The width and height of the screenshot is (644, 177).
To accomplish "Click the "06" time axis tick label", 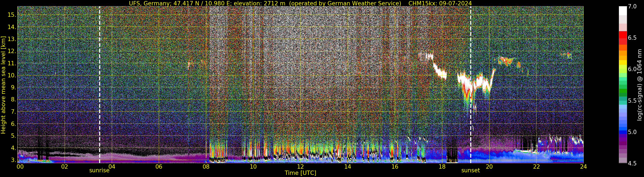I will point(159,166).
